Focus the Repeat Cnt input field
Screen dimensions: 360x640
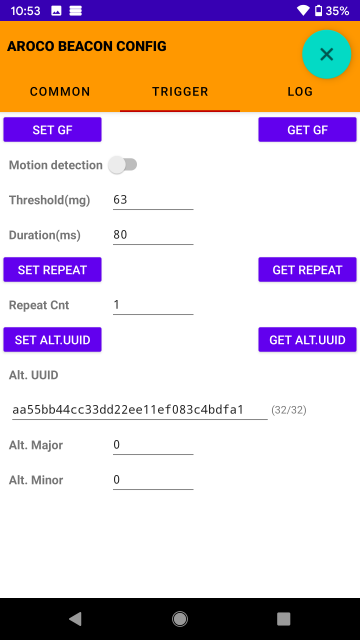click(x=153, y=305)
